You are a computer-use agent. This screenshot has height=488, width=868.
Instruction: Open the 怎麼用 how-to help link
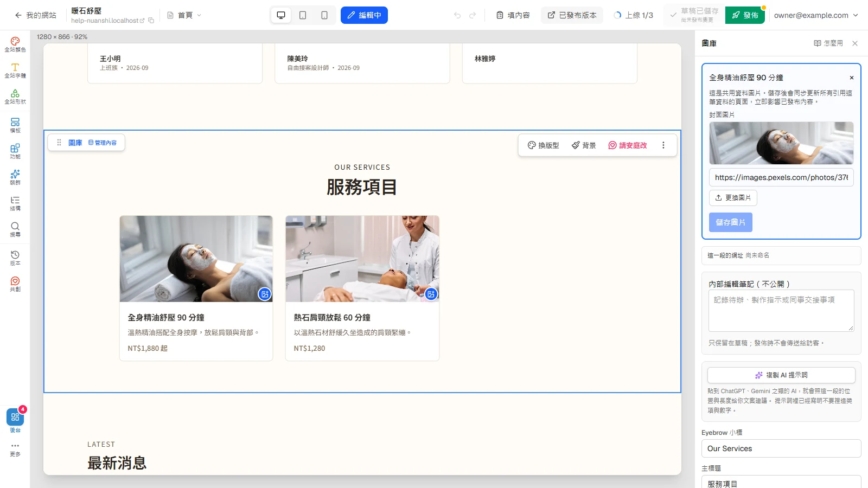point(828,43)
